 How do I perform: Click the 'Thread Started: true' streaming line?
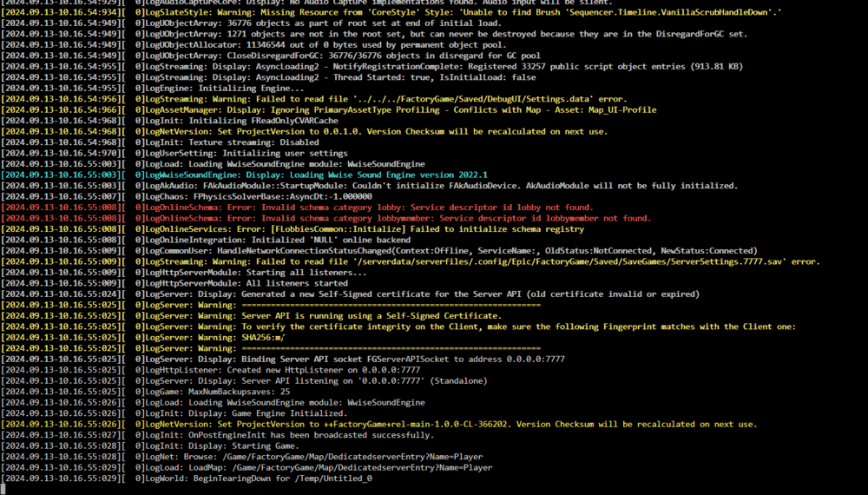click(x=268, y=77)
